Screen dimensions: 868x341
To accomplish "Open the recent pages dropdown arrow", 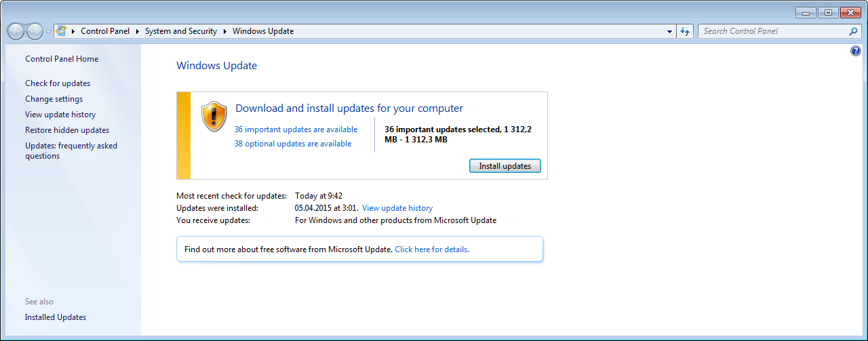I will (x=49, y=32).
